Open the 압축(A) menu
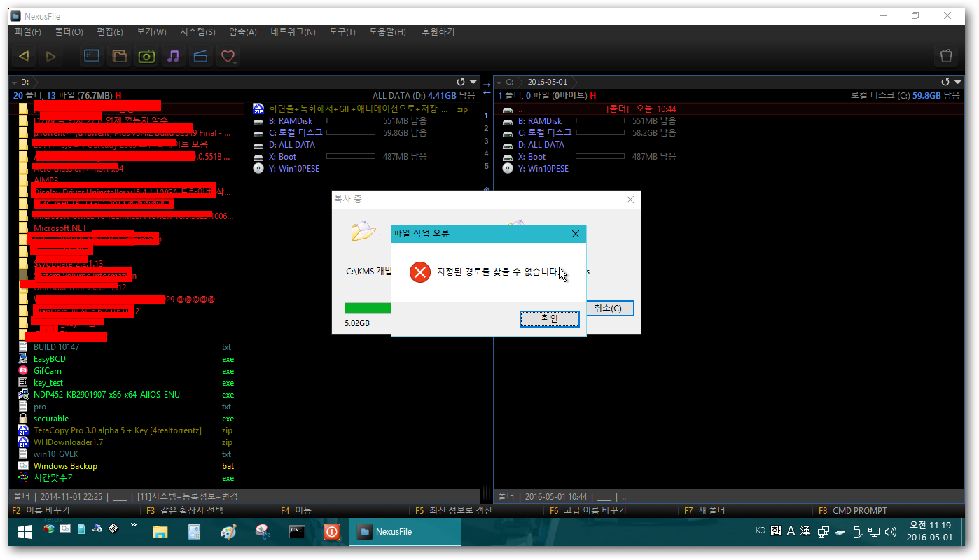The width and height of the screenshot is (979, 560). click(x=243, y=32)
